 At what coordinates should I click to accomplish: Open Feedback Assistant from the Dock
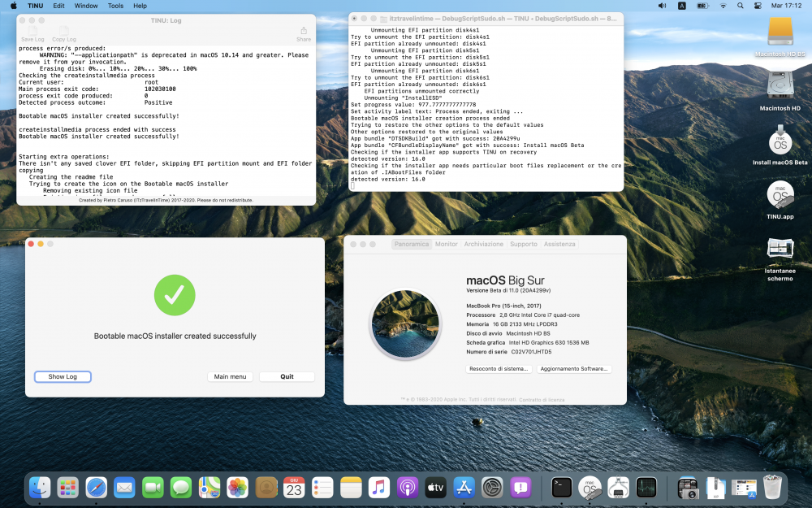520,488
